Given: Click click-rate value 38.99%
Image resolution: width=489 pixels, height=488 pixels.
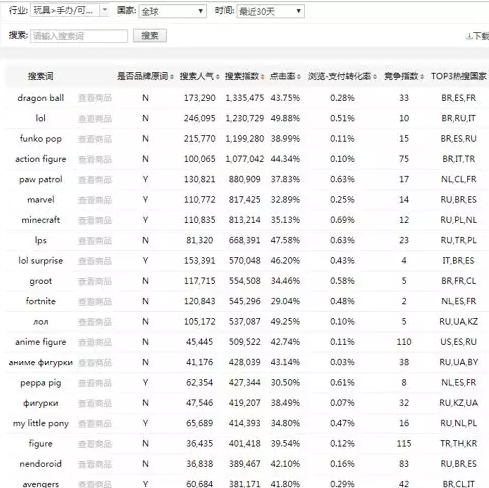Looking at the screenshot, I should (285, 139).
